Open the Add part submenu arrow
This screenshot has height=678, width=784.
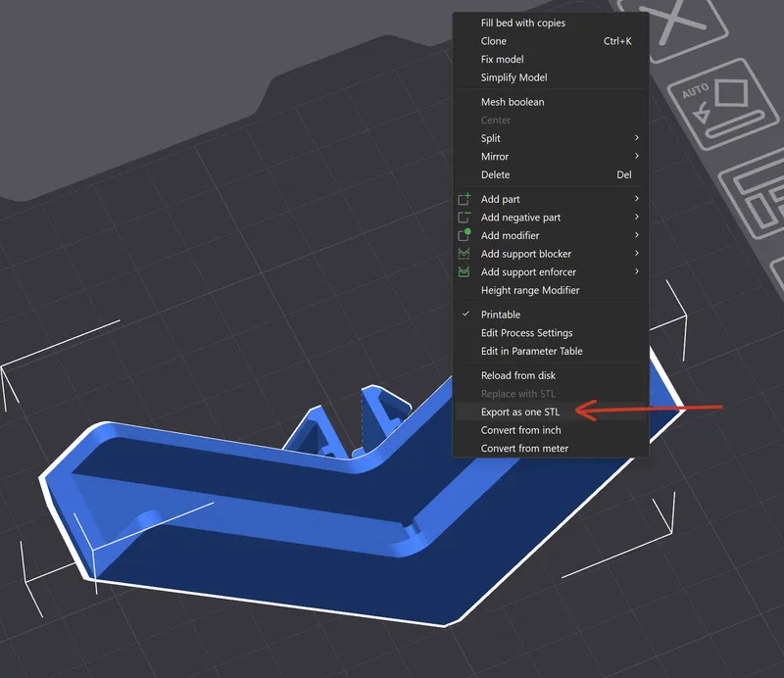point(637,199)
